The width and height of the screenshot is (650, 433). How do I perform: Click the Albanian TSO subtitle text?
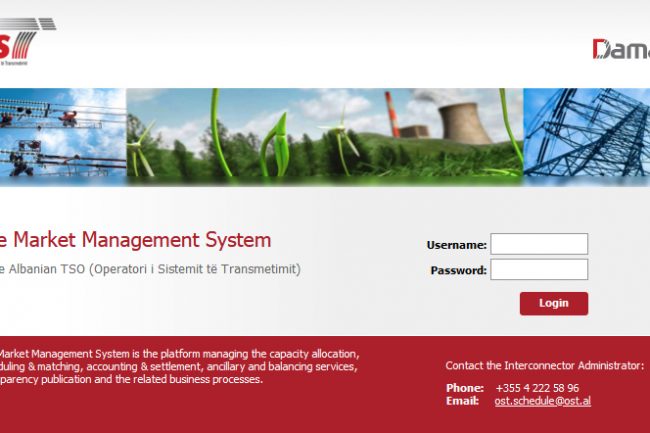point(150,269)
